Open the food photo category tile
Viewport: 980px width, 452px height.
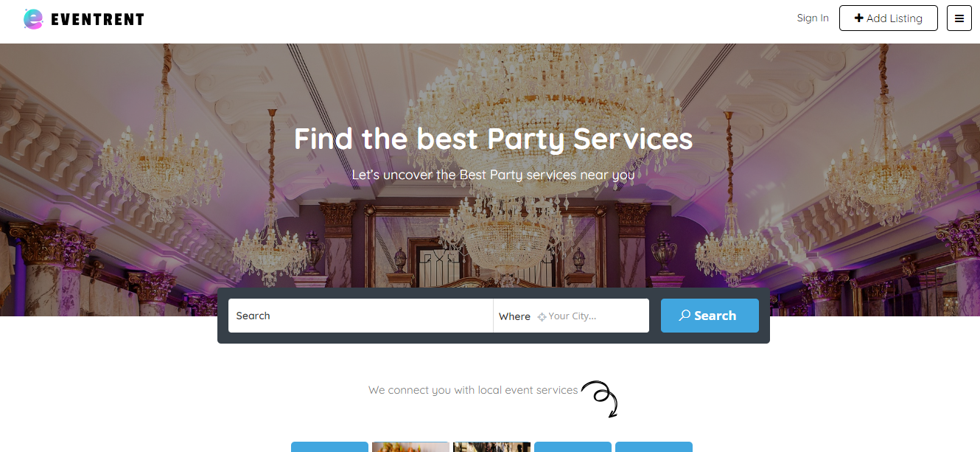pyautogui.click(x=410, y=447)
